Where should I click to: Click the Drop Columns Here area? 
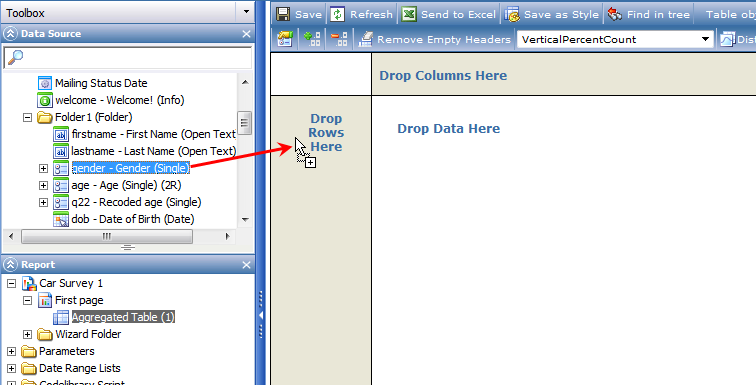point(564,75)
